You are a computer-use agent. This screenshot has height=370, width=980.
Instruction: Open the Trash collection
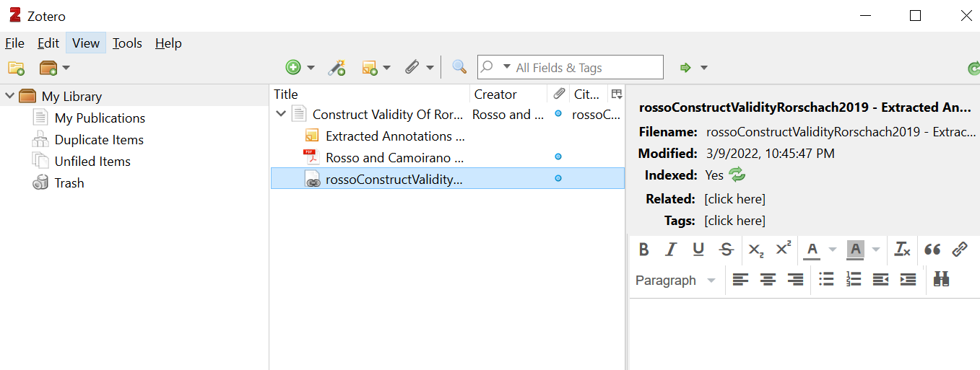[69, 182]
